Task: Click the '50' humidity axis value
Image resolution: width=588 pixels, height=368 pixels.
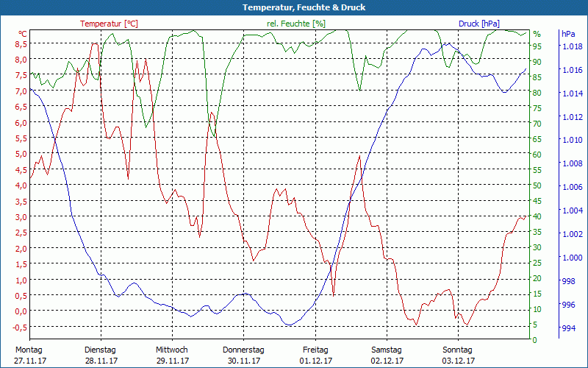Action: 537,185
